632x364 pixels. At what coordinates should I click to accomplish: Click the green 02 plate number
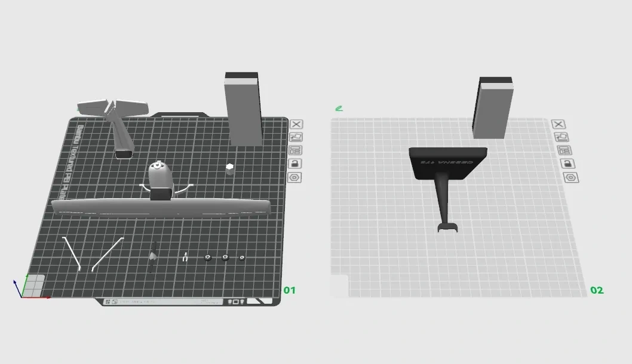(x=597, y=291)
